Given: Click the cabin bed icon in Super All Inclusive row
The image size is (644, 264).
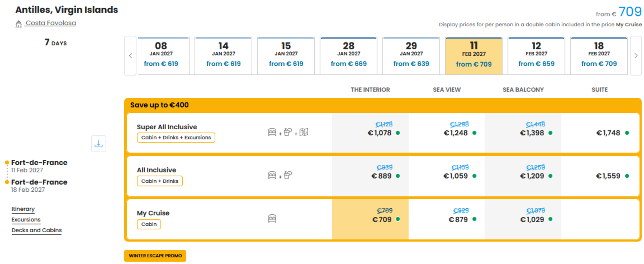Looking at the screenshot, I should pyautogui.click(x=272, y=132).
